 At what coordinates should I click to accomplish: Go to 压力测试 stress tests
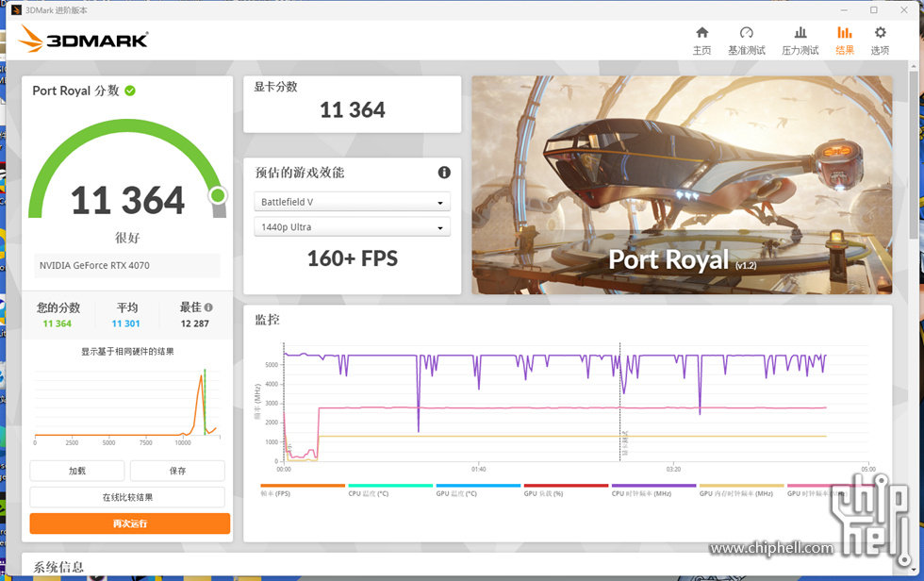click(x=800, y=41)
